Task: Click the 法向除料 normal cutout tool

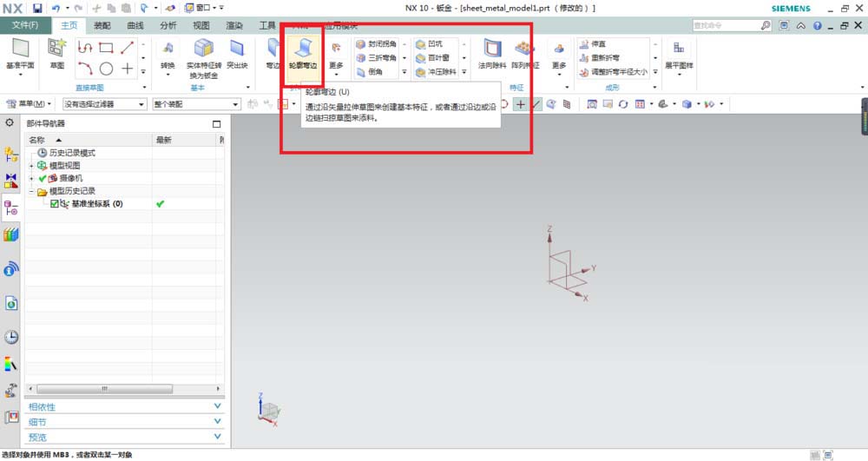Action: click(x=492, y=54)
